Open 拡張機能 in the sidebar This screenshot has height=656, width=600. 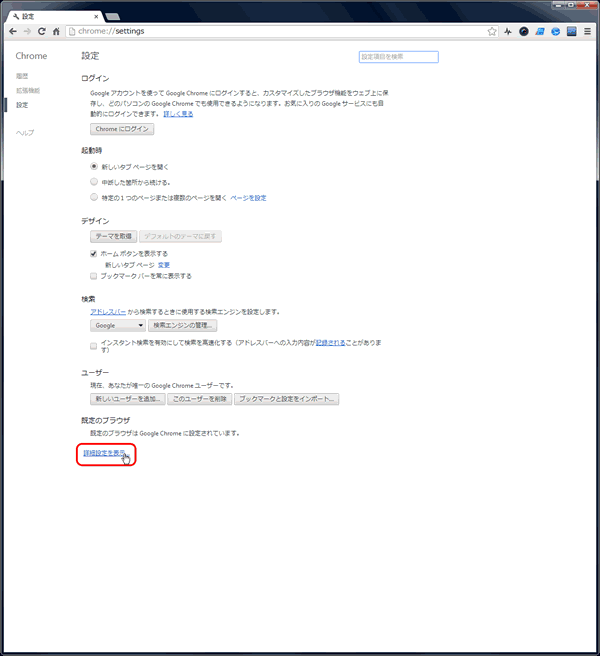coord(28,90)
